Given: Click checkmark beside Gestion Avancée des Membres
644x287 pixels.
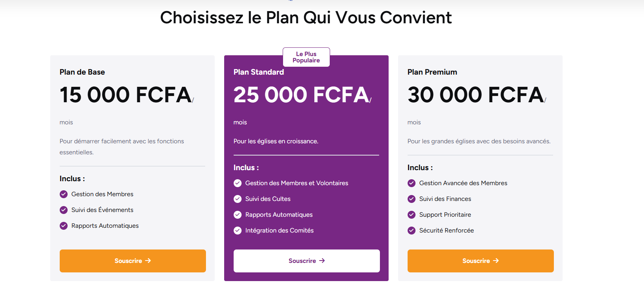Looking at the screenshot, I should tap(412, 183).
